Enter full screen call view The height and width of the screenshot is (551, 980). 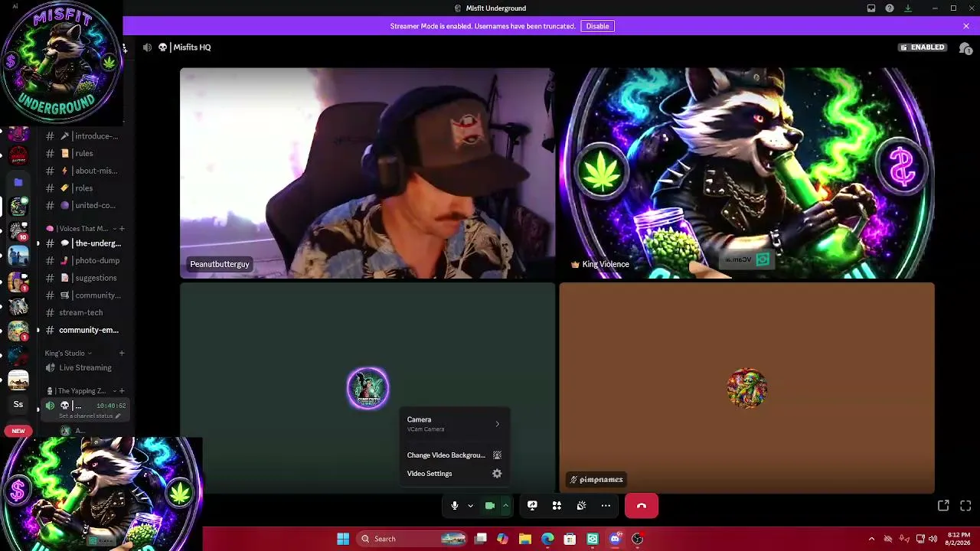965,506
